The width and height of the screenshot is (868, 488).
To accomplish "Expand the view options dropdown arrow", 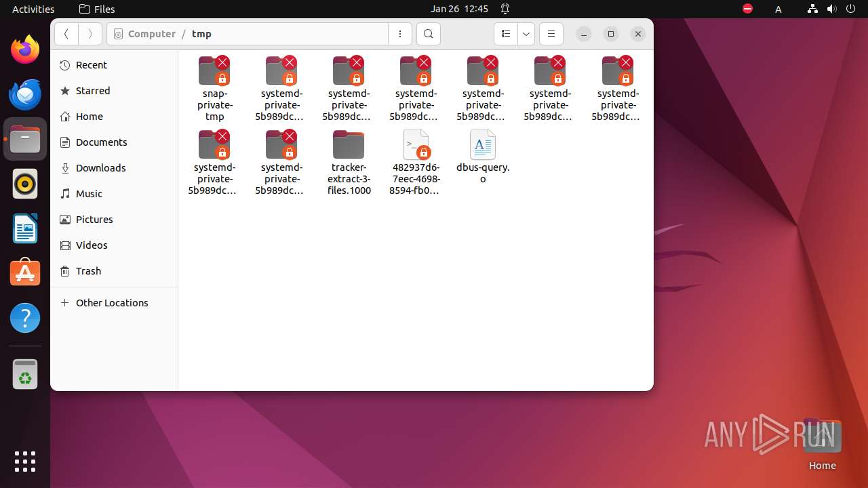I will (x=526, y=34).
